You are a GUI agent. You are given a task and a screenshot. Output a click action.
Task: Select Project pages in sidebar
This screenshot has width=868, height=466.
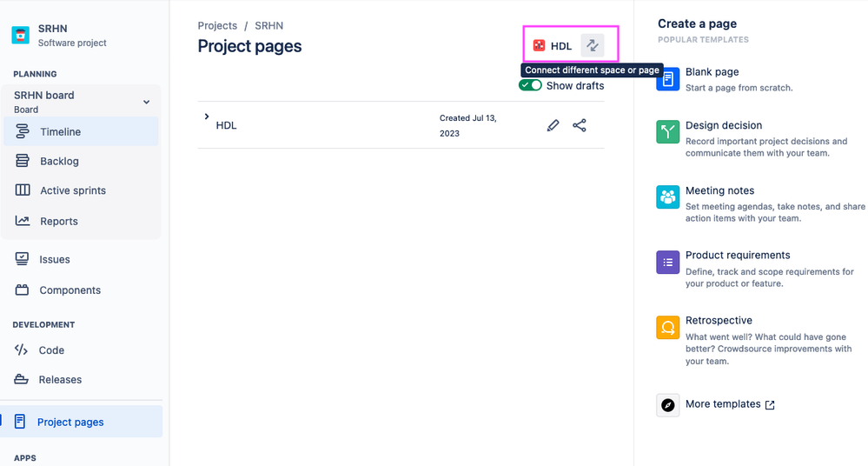pos(82,422)
